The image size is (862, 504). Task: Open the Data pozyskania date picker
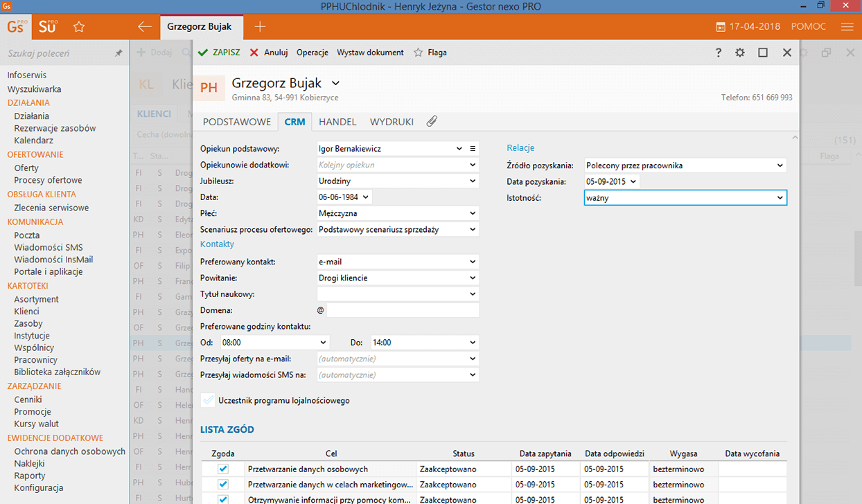[x=633, y=181]
